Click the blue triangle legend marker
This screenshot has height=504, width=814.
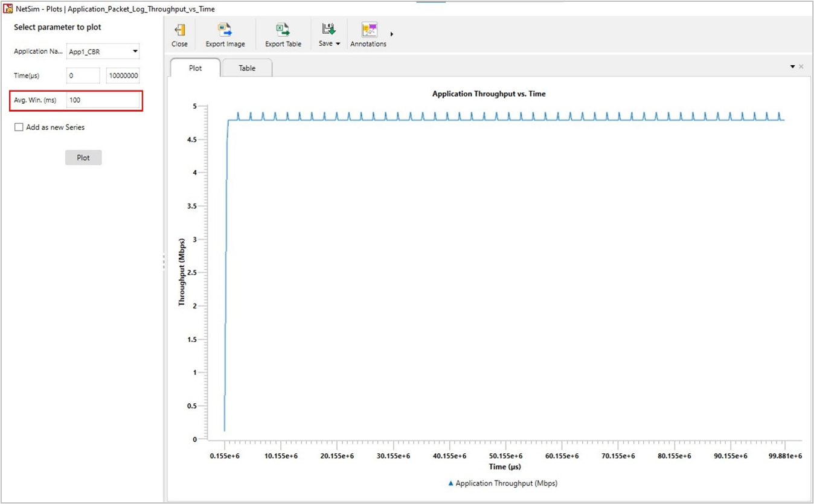click(x=450, y=483)
